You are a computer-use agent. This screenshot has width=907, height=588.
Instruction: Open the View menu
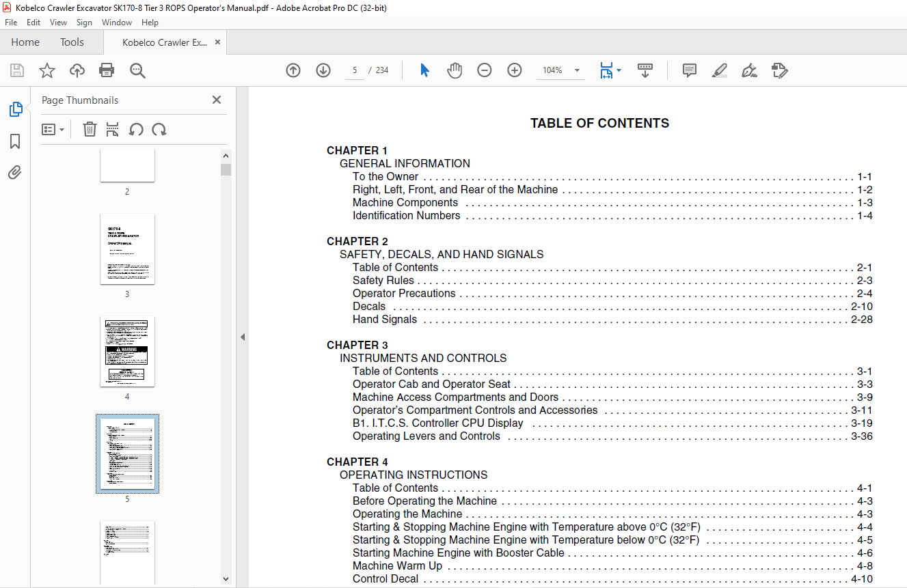(x=58, y=23)
